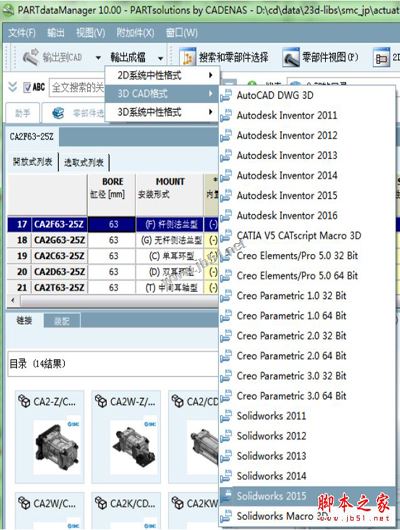400x530 pixels.
Task: Select table row CA2G63-25Z
Action: [x=113, y=240]
